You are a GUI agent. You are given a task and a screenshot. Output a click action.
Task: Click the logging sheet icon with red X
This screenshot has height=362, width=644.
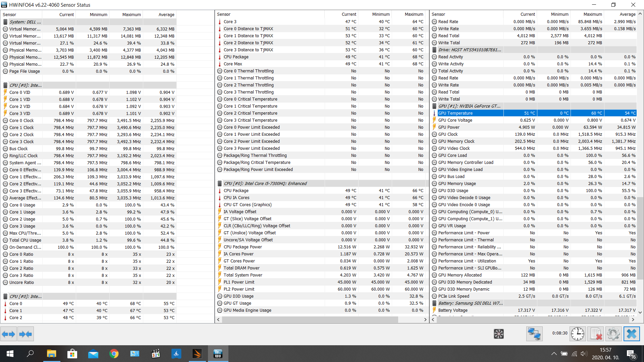(596, 334)
